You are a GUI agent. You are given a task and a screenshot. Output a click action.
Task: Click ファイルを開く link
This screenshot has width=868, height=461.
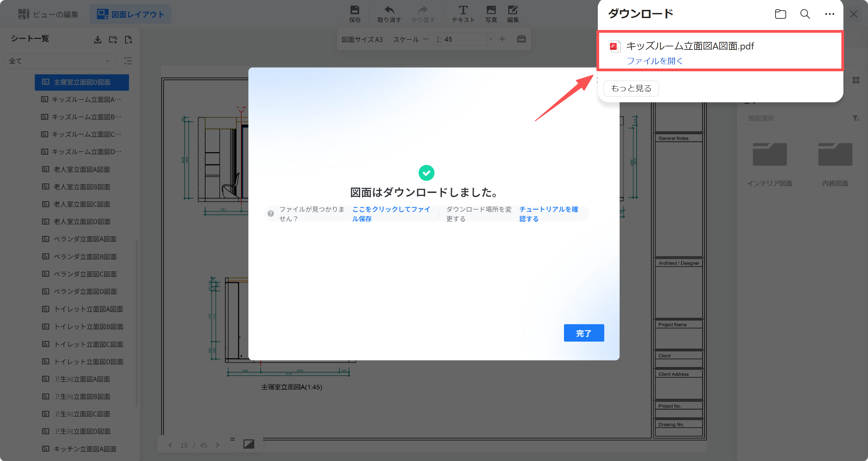tap(655, 61)
